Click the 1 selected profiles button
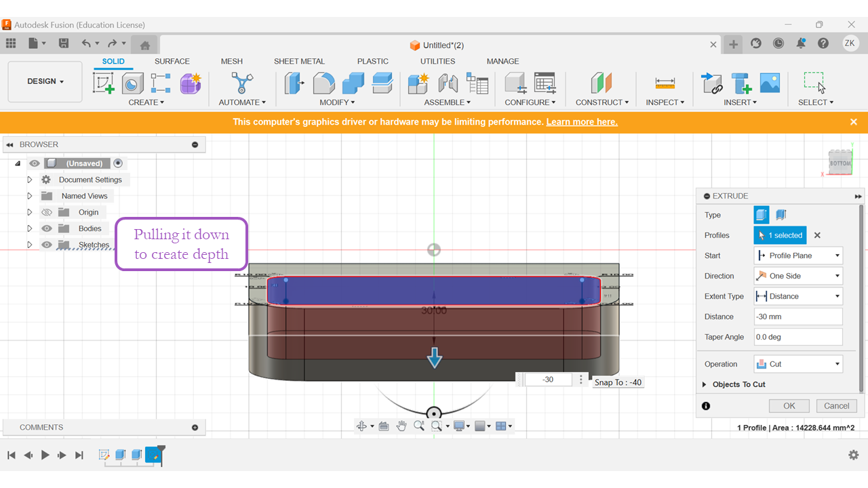The width and height of the screenshot is (868, 488). click(x=780, y=235)
